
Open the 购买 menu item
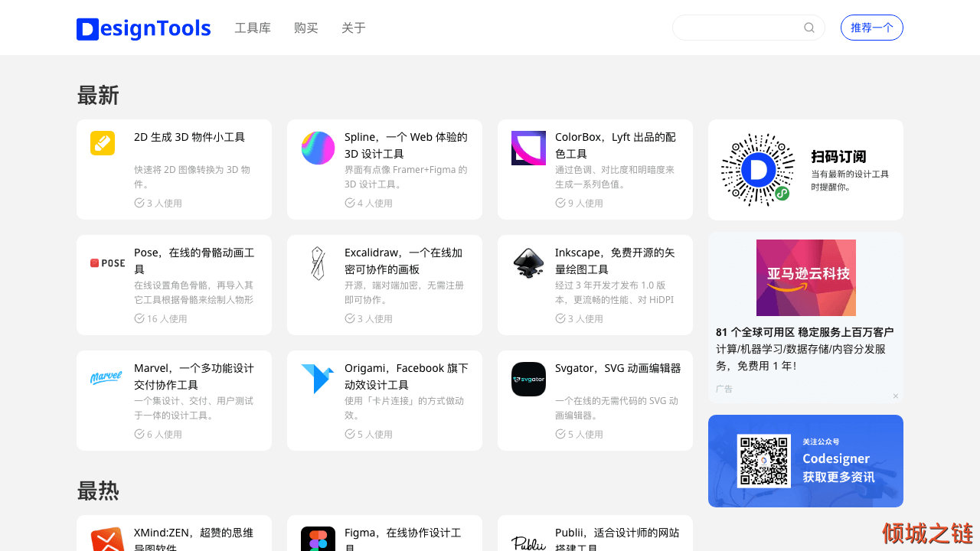click(x=306, y=28)
